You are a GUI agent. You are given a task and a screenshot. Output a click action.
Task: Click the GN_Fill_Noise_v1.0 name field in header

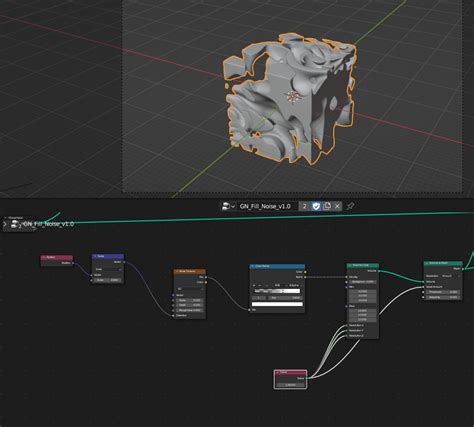(266, 206)
